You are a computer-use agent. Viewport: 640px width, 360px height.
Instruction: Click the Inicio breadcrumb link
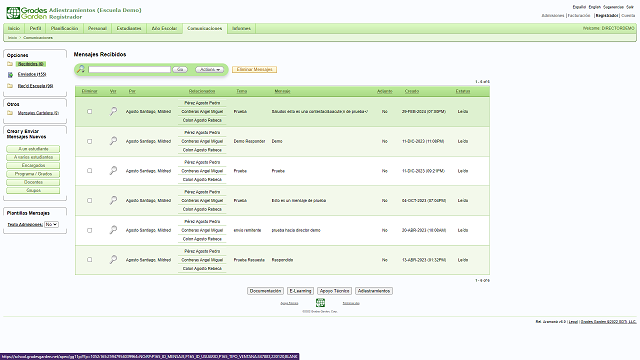click(12, 38)
